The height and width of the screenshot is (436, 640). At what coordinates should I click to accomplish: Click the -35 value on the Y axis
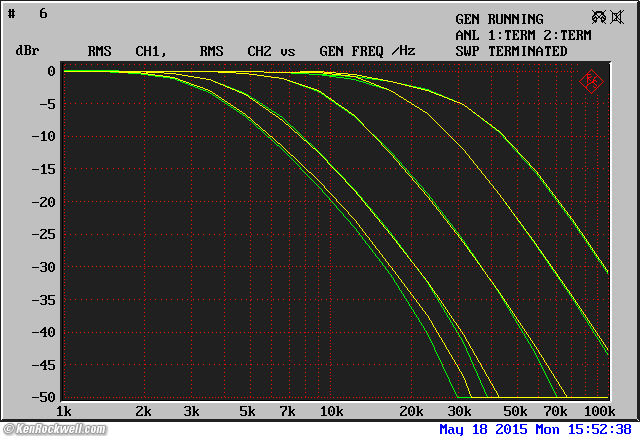coord(43,300)
